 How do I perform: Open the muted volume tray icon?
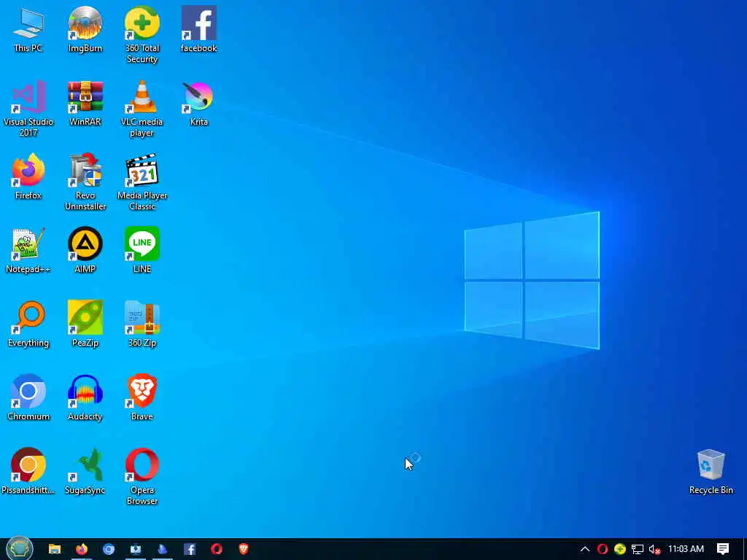tap(654, 549)
